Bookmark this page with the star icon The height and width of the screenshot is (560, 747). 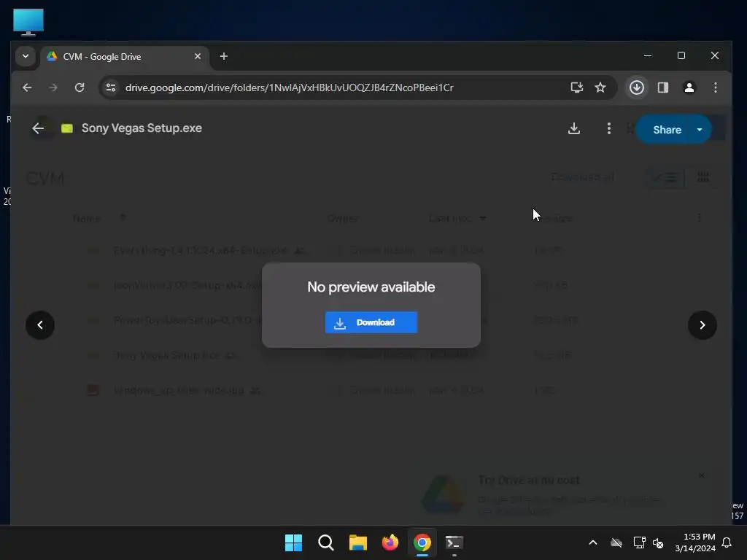(x=600, y=87)
